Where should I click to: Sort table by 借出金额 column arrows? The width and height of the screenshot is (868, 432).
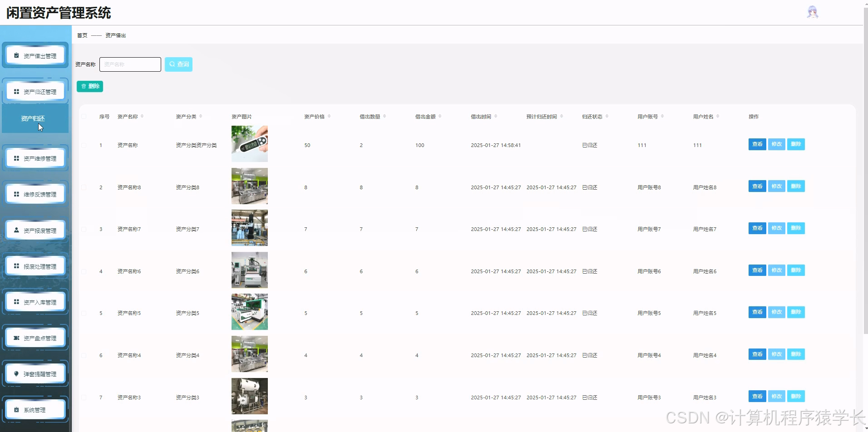tap(440, 117)
